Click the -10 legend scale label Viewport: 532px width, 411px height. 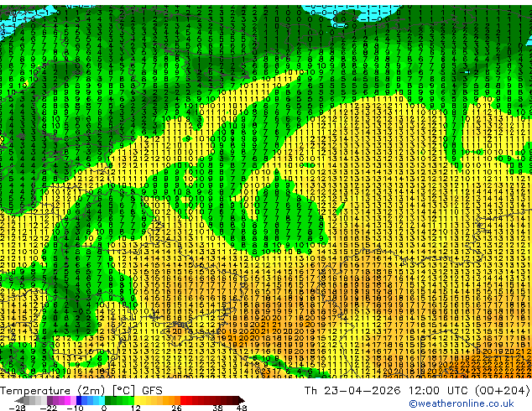click(x=75, y=408)
